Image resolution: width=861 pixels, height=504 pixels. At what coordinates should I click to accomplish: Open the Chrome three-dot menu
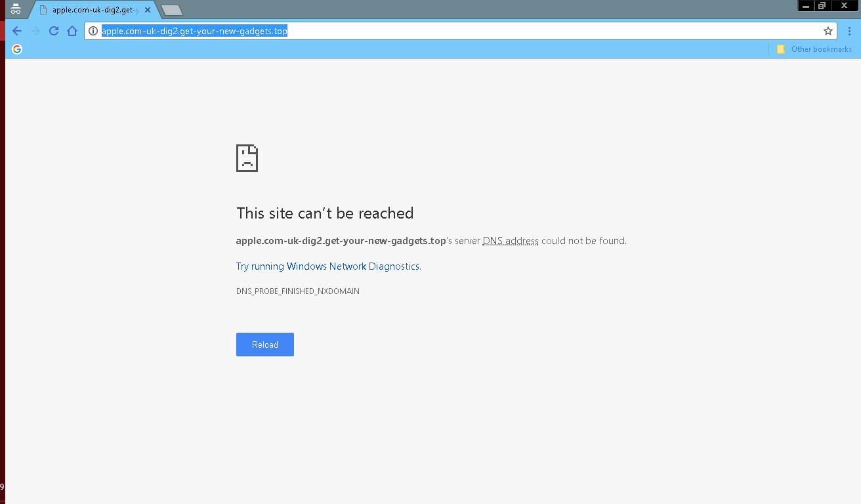coord(850,31)
